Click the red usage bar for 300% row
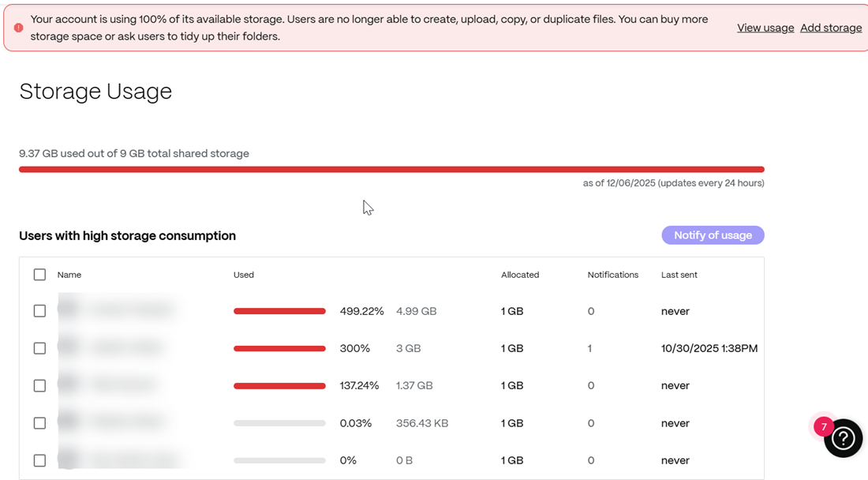The width and height of the screenshot is (868, 480). [x=279, y=348]
